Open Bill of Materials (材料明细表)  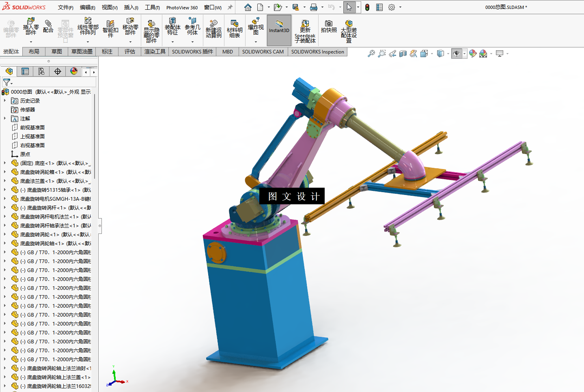tap(235, 28)
